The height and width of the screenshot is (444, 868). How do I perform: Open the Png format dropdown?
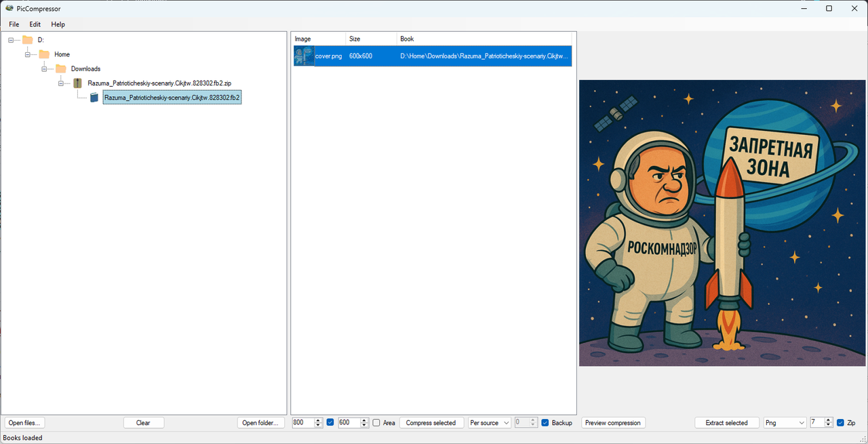pos(785,422)
